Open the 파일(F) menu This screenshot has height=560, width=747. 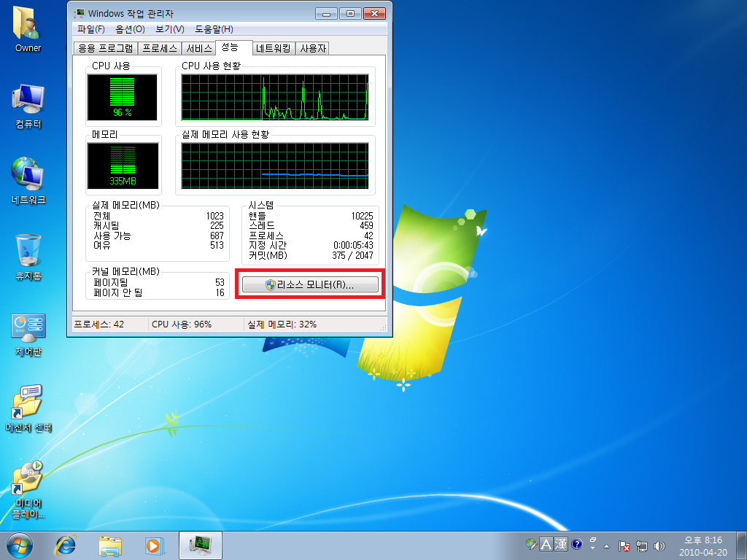(91, 29)
